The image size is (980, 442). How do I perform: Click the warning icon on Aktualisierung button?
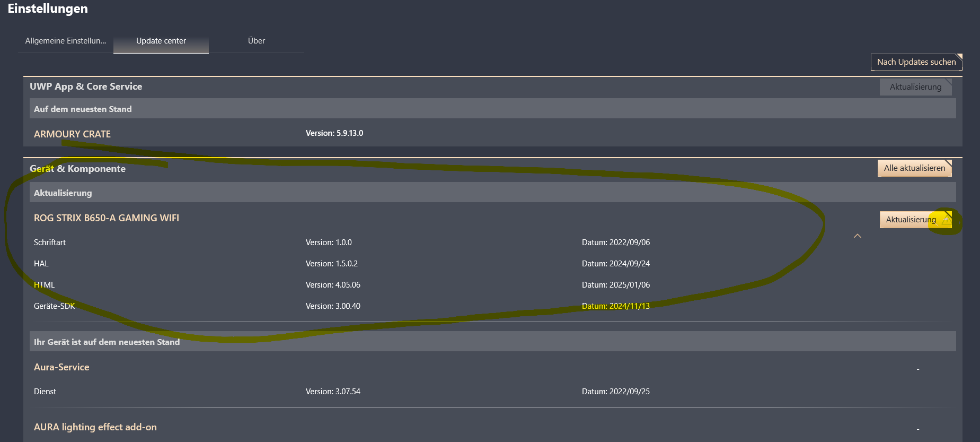pos(946,220)
